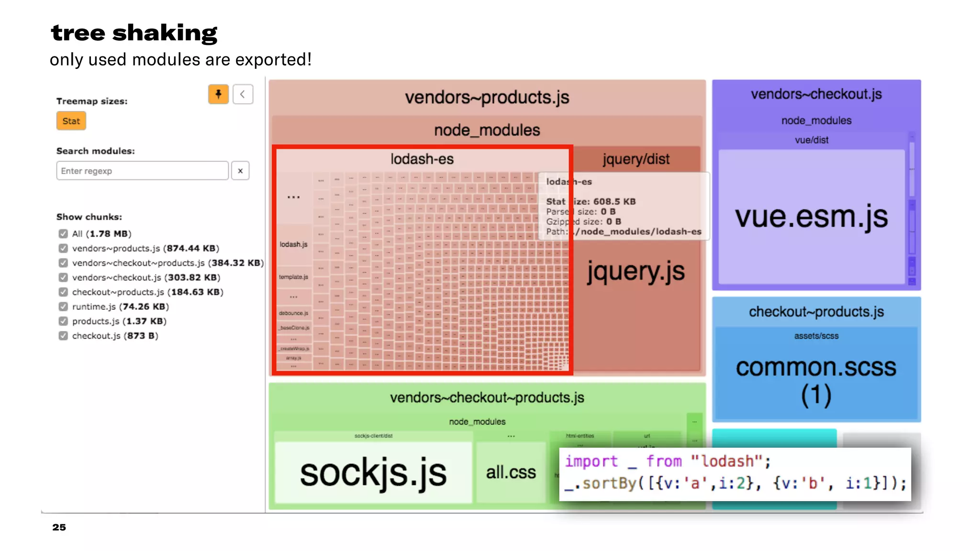Screen dimensions: 980x551
Task: Uncheck the vendors~checkout.js chunk checkbox
Action: pyautogui.click(x=63, y=277)
